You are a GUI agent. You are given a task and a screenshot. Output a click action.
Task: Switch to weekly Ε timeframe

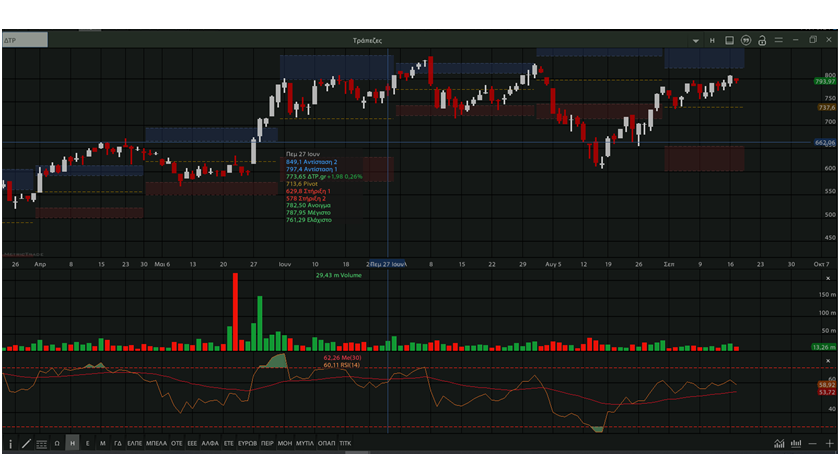click(x=87, y=443)
